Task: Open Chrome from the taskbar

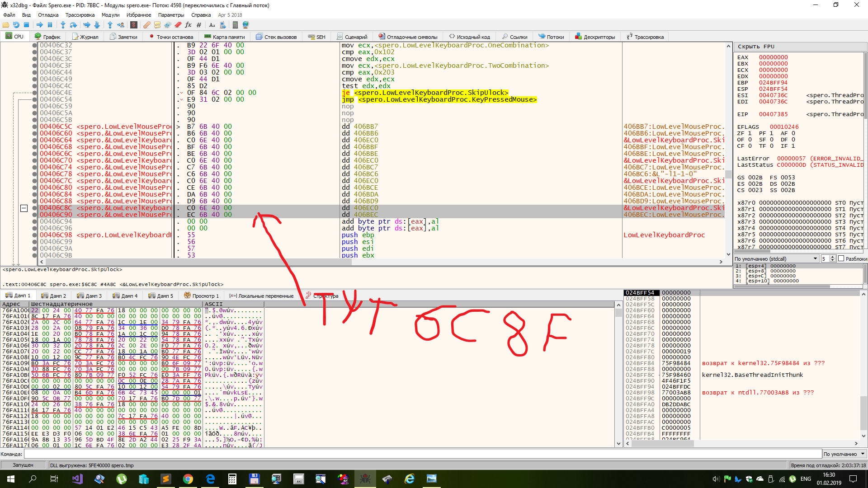Action: pyautogui.click(x=188, y=479)
